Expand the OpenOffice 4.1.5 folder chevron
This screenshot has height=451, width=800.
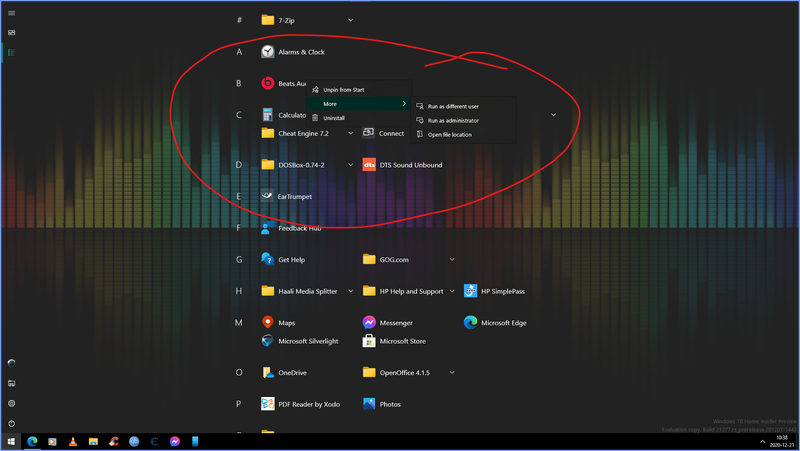[x=452, y=373]
